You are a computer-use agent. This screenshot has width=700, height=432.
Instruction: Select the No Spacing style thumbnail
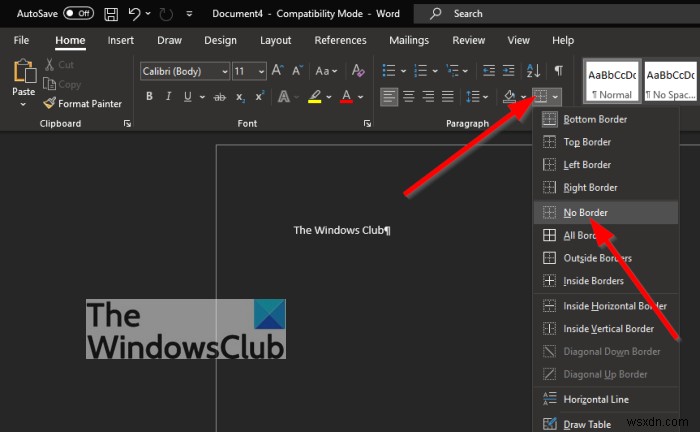[671, 82]
